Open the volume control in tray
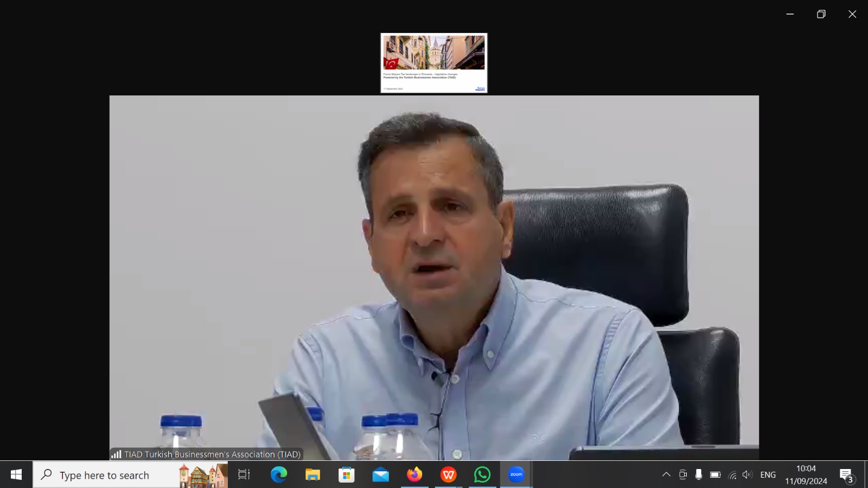The width and height of the screenshot is (868, 488). coord(748,474)
